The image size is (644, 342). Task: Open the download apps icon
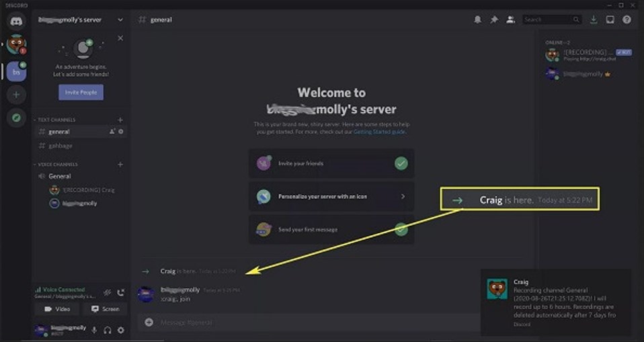coord(594,19)
